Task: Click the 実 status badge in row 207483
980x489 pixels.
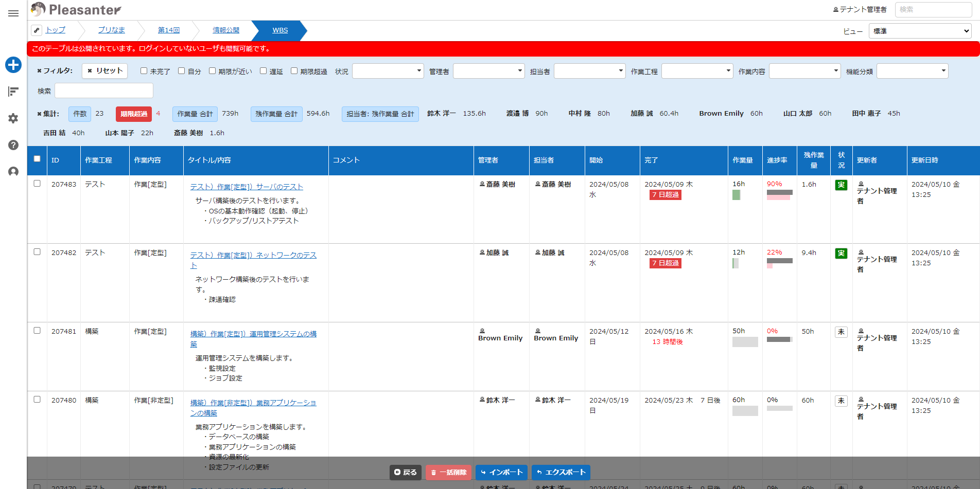Action: 841,185
